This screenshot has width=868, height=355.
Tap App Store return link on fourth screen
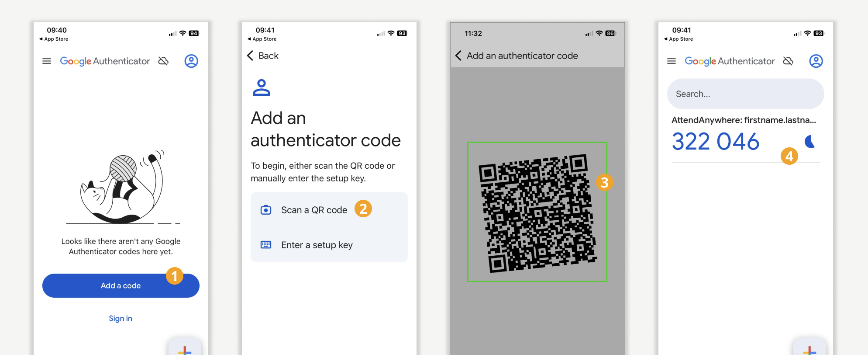(x=679, y=39)
